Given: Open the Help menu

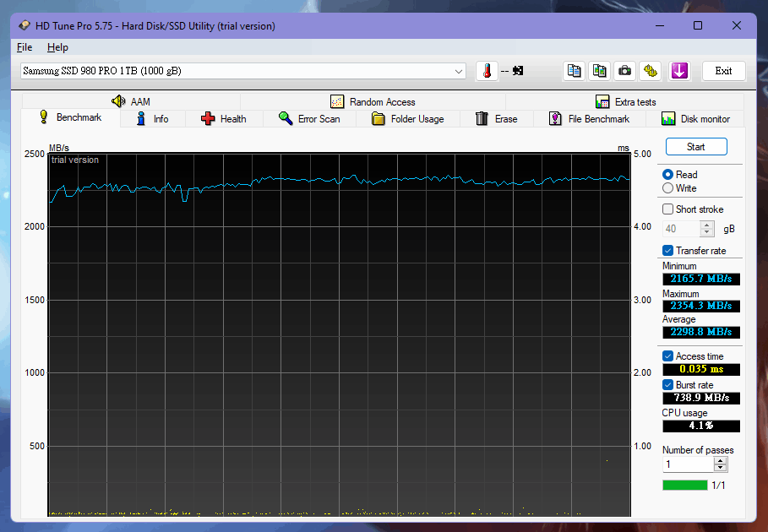Looking at the screenshot, I should [x=57, y=47].
